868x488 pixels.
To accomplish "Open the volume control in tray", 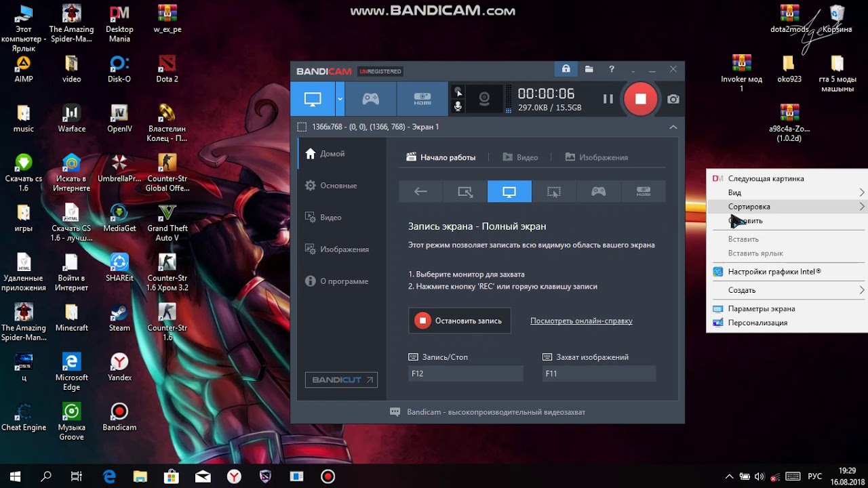I will pos(759,476).
